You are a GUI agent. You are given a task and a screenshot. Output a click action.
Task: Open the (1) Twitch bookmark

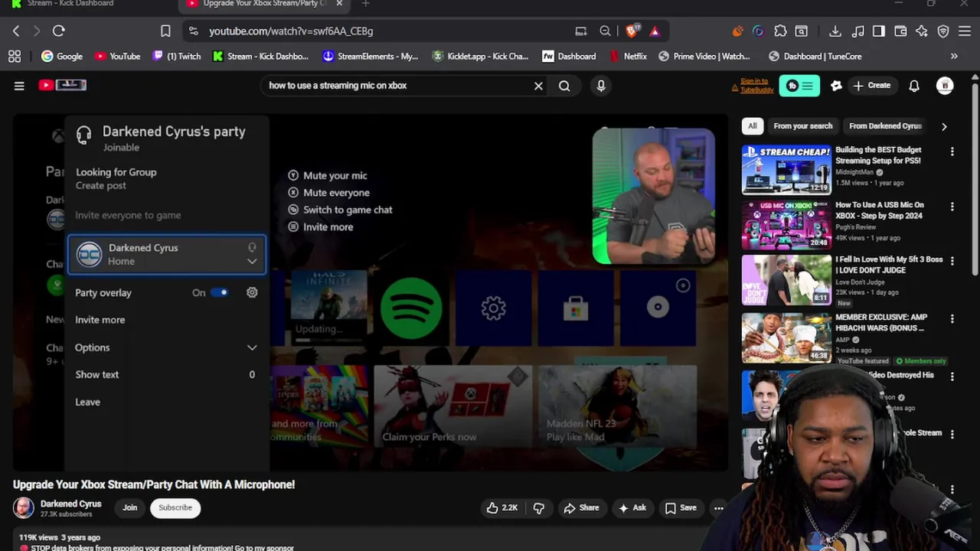(177, 56)
